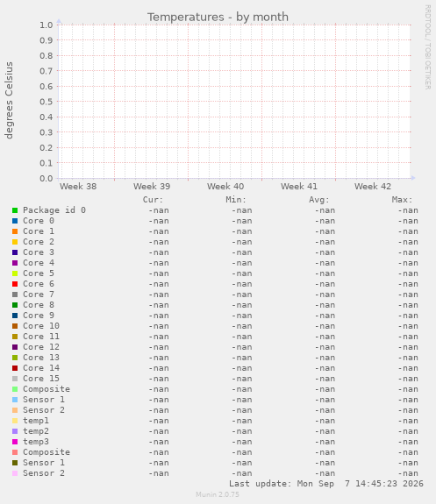The height and width of the screenshot is (504, 436).
Task: Click the orange Core 1 legend swatch
Action: [x=15, y=231]
